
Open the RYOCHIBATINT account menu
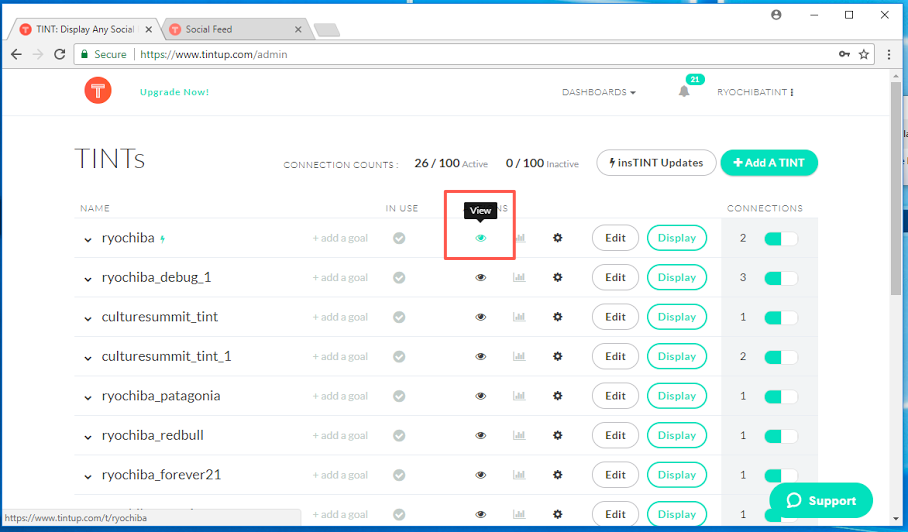(755, 92)
